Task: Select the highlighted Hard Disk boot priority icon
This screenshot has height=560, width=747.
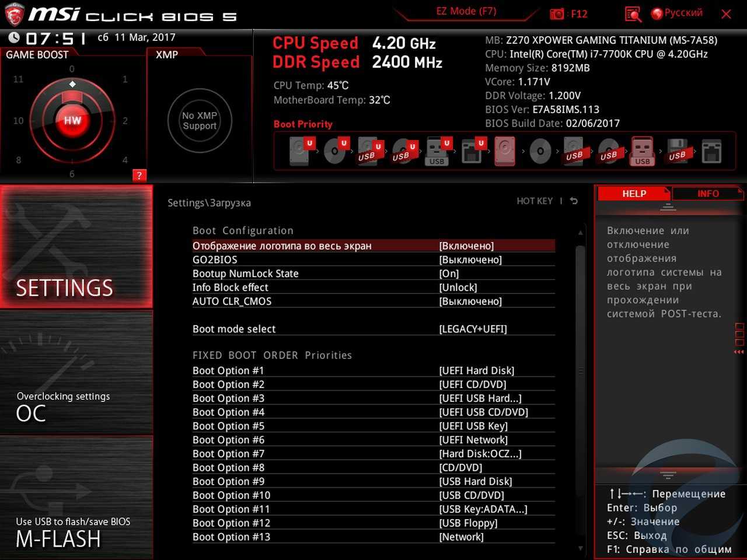Action: pyautogui.click(x=505, y=151)
